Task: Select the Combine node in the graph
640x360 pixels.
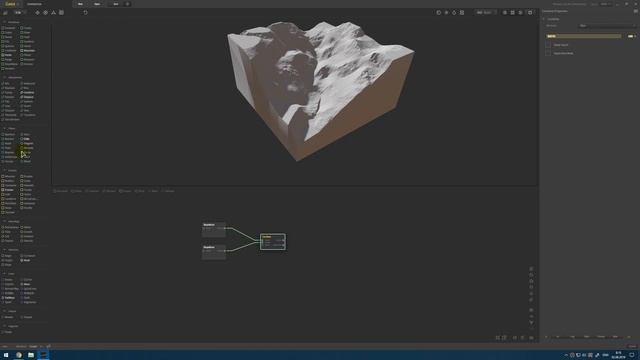Action: click(x=273, y=242)
